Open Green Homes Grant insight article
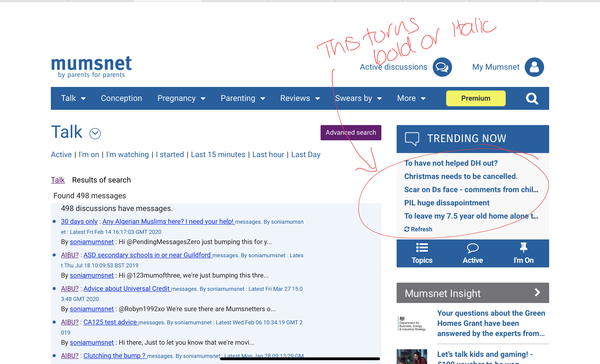600x364 pixels. click(x=491, y=323)
